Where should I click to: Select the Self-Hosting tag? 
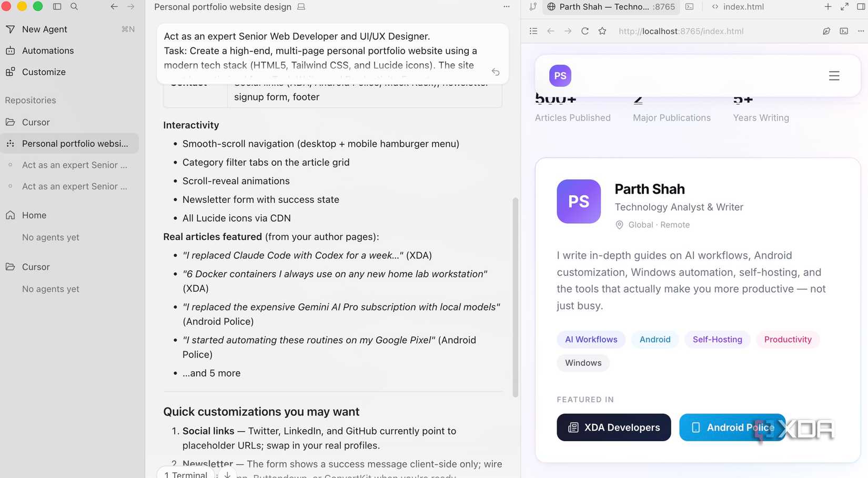[x=718, y=340]
